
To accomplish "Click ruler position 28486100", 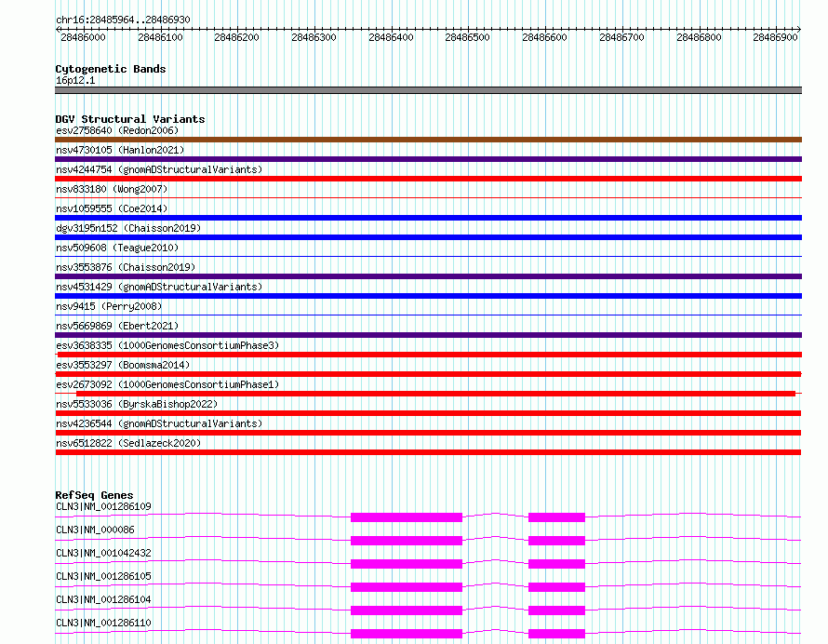I will point(160,37).
